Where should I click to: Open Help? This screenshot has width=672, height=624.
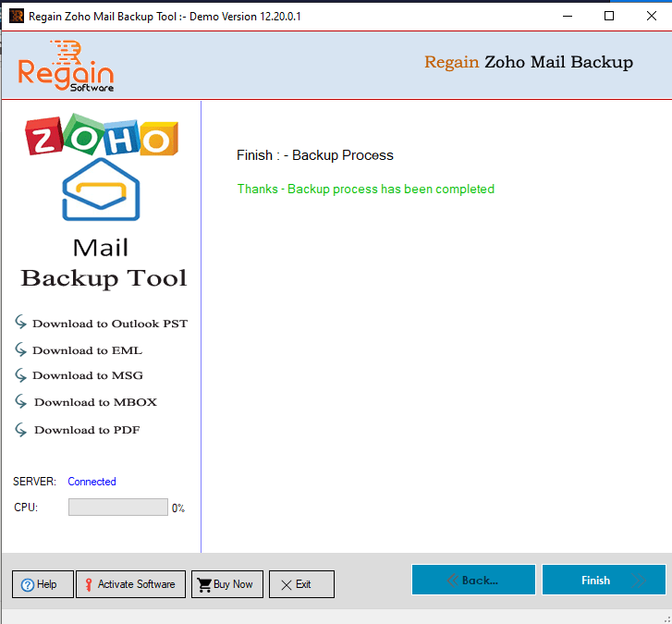pos(43,584)
